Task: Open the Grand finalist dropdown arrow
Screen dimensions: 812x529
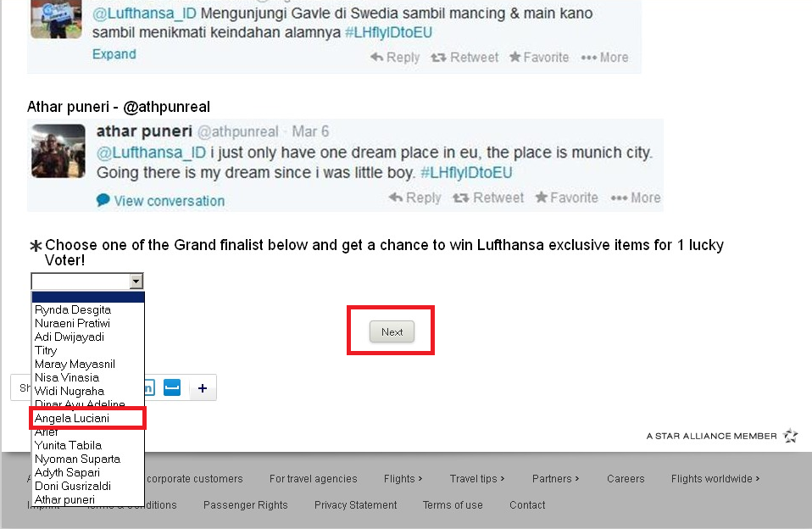Action: pos(136,281)
